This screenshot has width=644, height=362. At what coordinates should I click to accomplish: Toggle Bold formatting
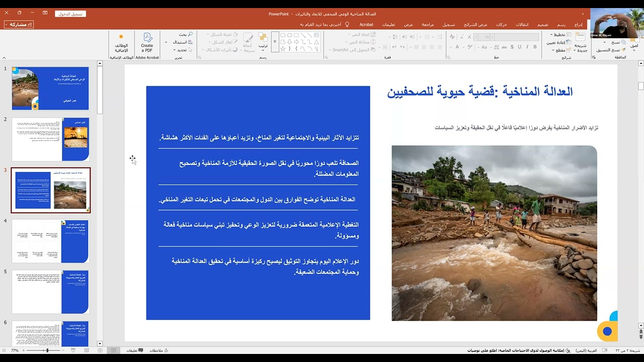click(535, 47)
